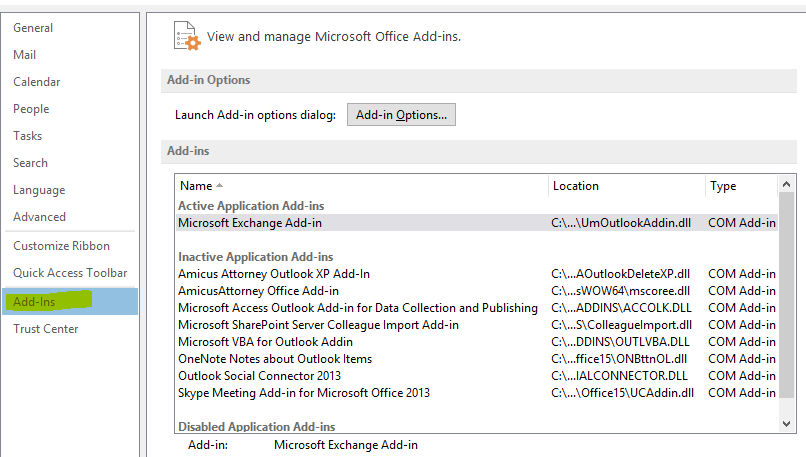Open Customize Ribbon settings
The width and height of the screenshot is (806, 457).
pos(61,246)
